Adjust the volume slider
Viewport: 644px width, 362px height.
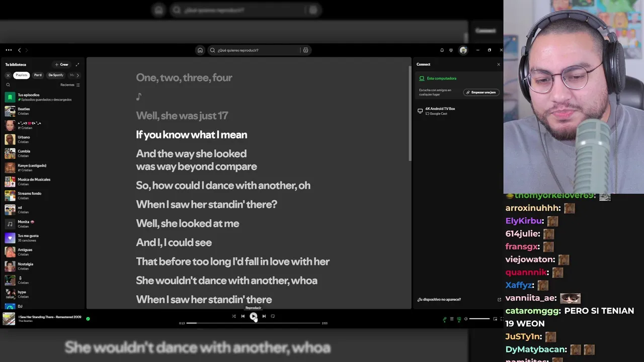(479, 319)
